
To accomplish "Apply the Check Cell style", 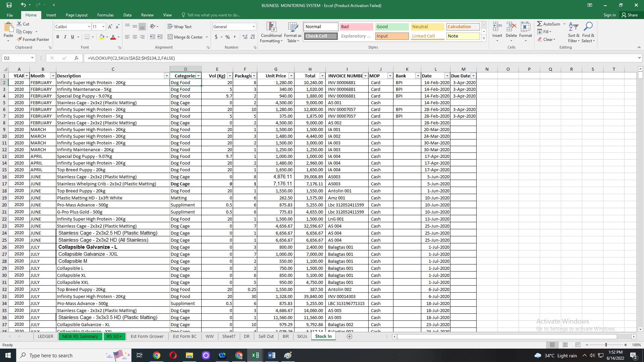I will pos(321,36).
